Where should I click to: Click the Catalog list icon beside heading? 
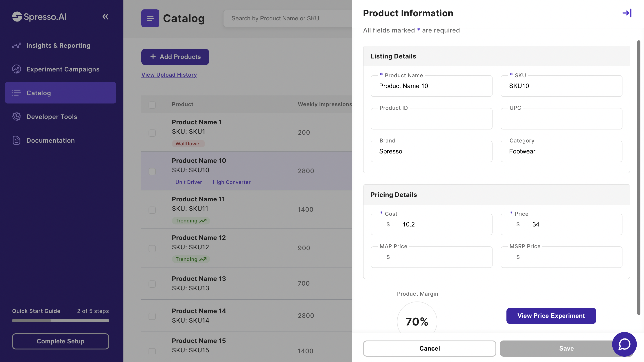[x=150, y=18]
